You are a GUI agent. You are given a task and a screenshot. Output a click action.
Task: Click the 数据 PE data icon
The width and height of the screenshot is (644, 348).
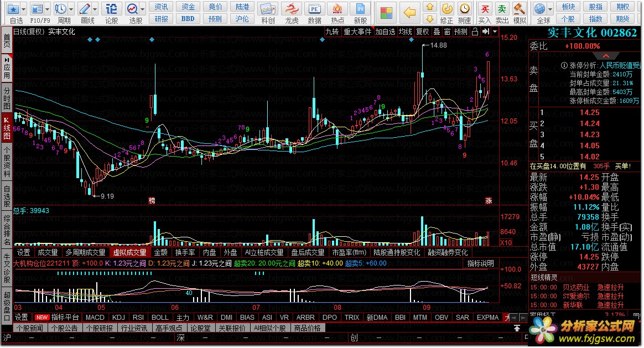(x=315, y=9)
